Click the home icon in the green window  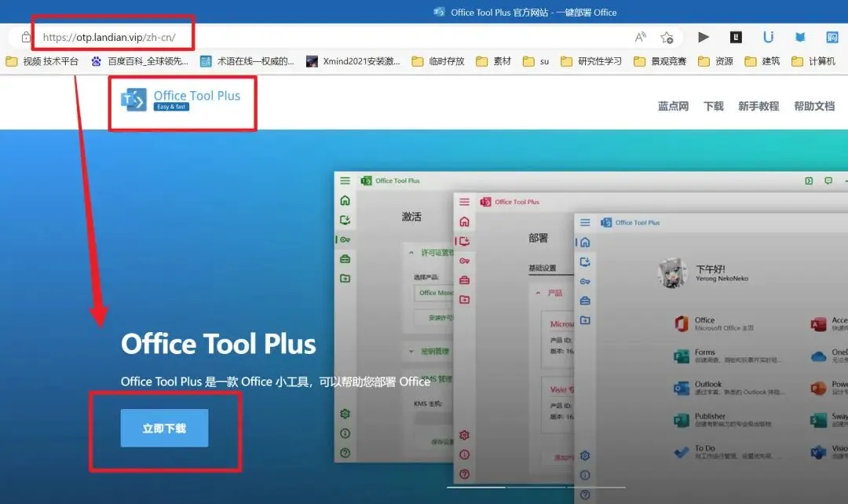345,201
